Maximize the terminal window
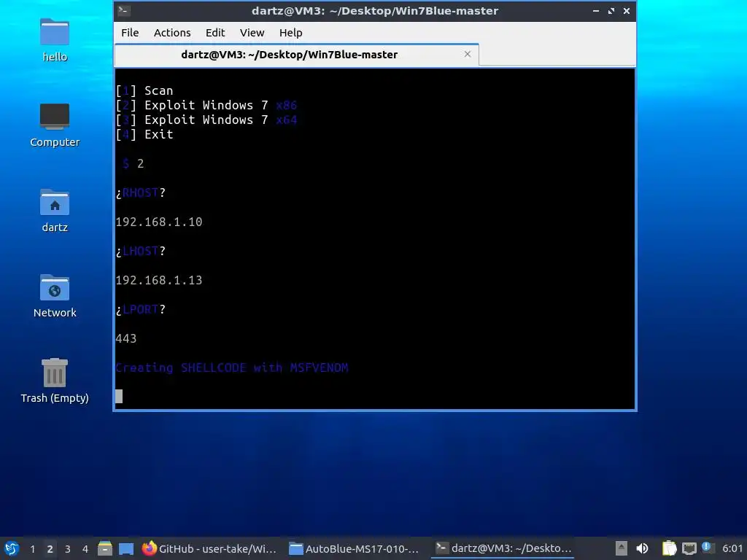747x560 pixels. [611, 10]
